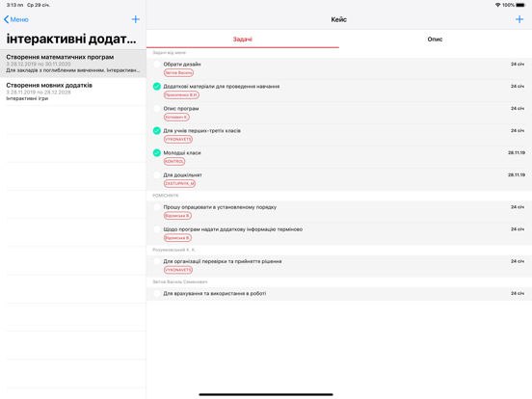Select Заїтов Василь Семенович section header
Viewport: 532px width, 399px height.
180,282
